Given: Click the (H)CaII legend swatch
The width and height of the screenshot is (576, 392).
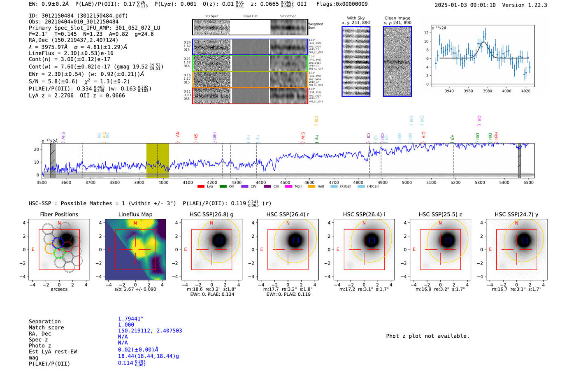Looking at the screenshot, I should [x=361, y=186].
